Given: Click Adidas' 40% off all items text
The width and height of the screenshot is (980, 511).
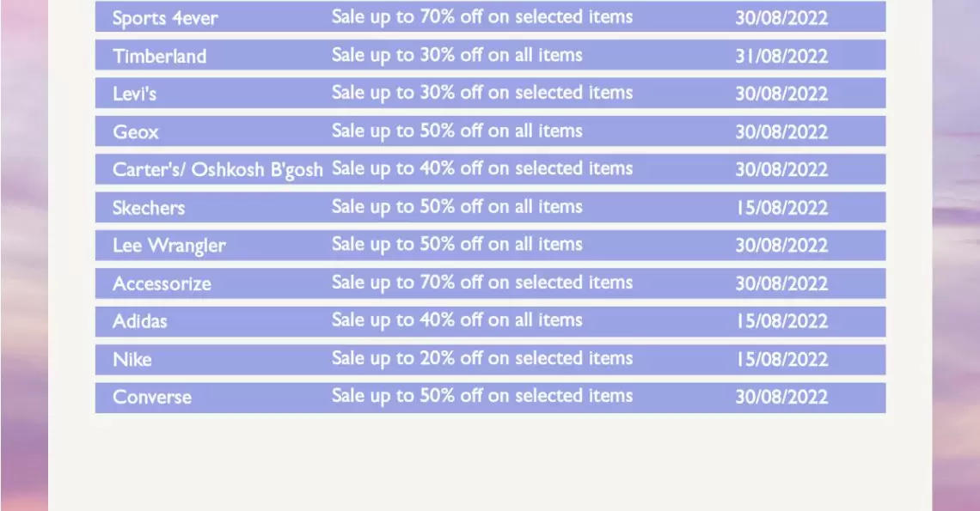Looking at the screenshot, I should tap(456, 320).
